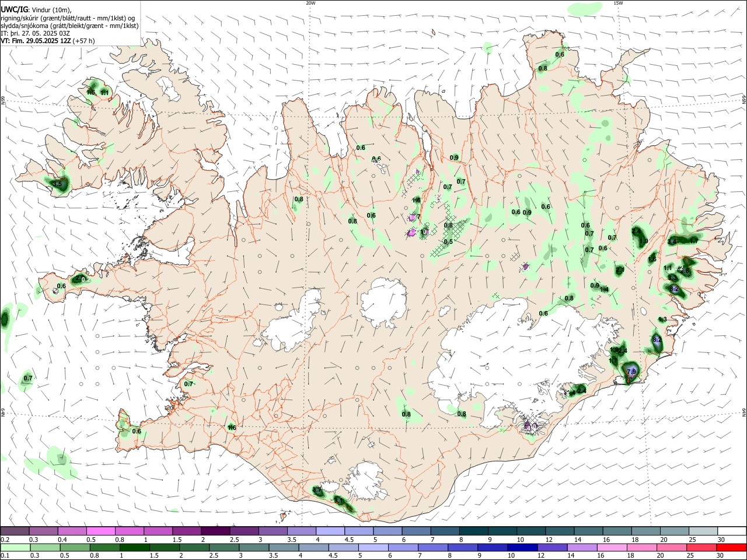Select upper legend swatch between 7 and 8
Screen dimensions: 747x560
tap(445, 531)
